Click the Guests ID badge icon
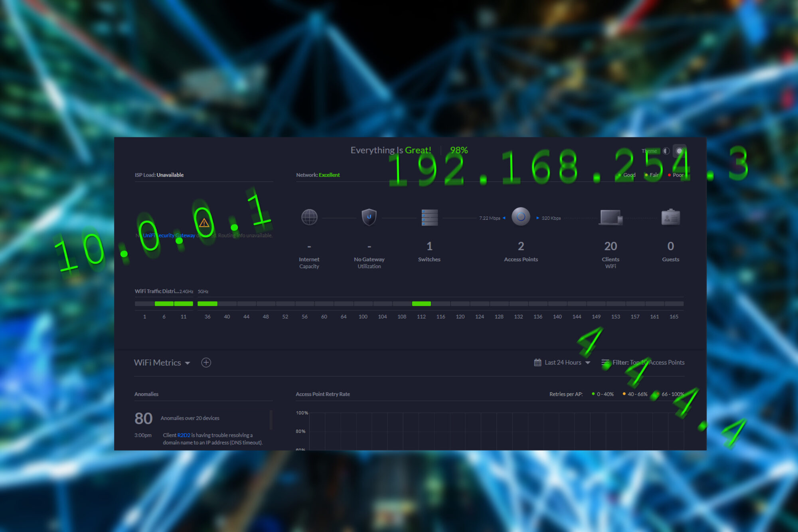The height and width of the screenshot is (532, 798). (670, 217)
